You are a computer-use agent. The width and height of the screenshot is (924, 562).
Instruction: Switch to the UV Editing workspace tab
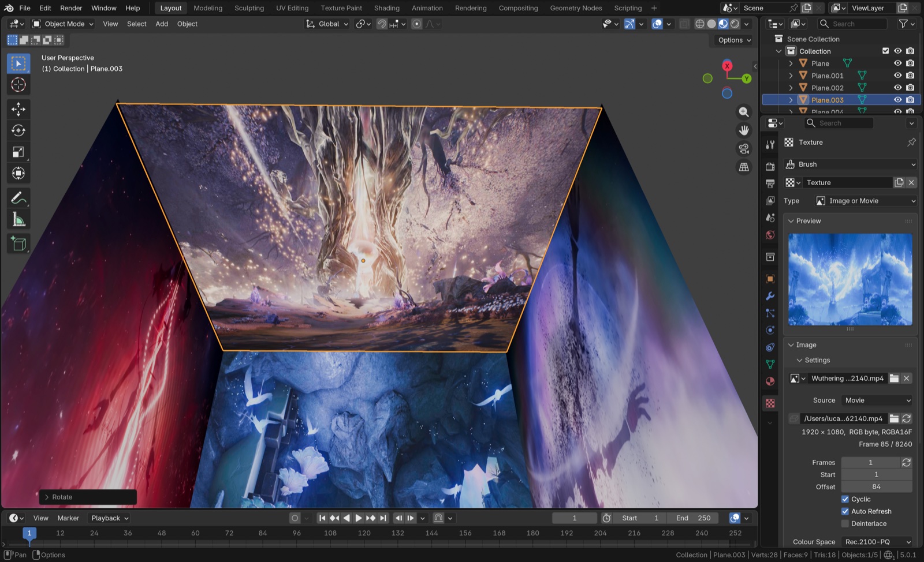tap(292, 8)
